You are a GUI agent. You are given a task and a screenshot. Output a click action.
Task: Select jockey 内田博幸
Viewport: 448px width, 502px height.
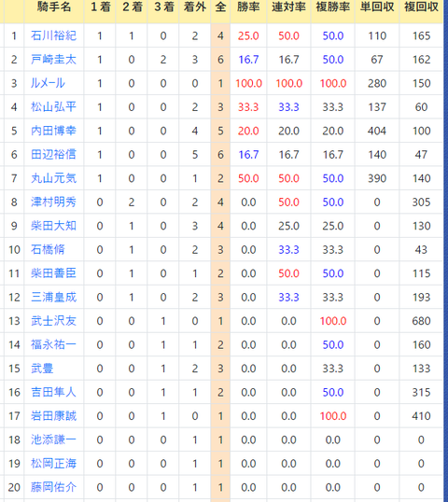53,131
